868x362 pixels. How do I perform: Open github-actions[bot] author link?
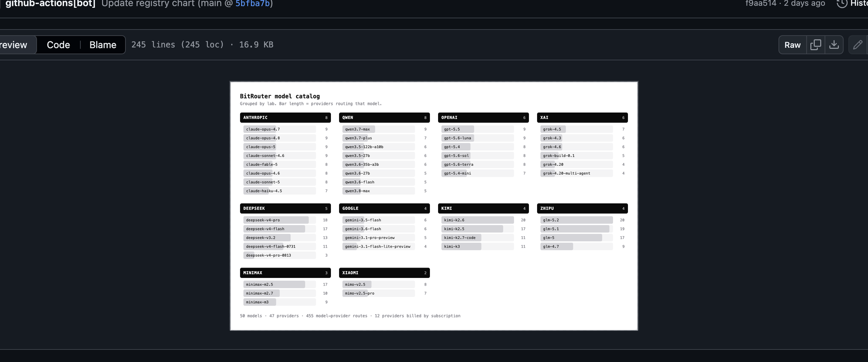click(x=50, y=4)
